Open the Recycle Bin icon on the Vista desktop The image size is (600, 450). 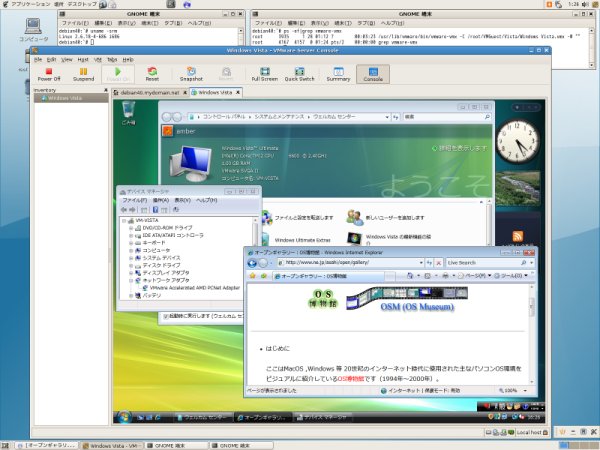point(129,113)
